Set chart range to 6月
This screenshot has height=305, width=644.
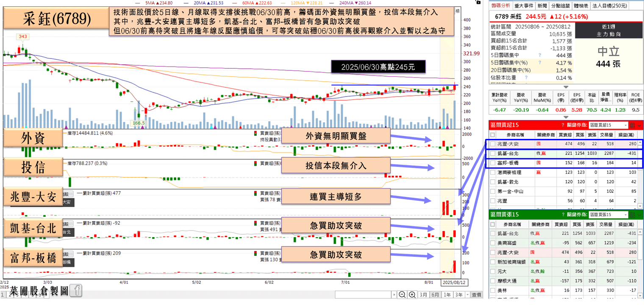point(435,295)
